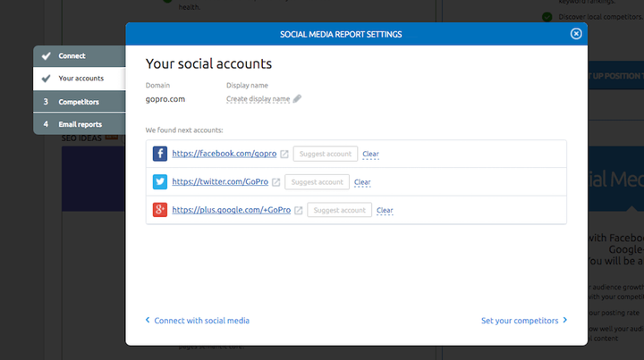Click Suggest account in the Facebook row

point(326,154)
